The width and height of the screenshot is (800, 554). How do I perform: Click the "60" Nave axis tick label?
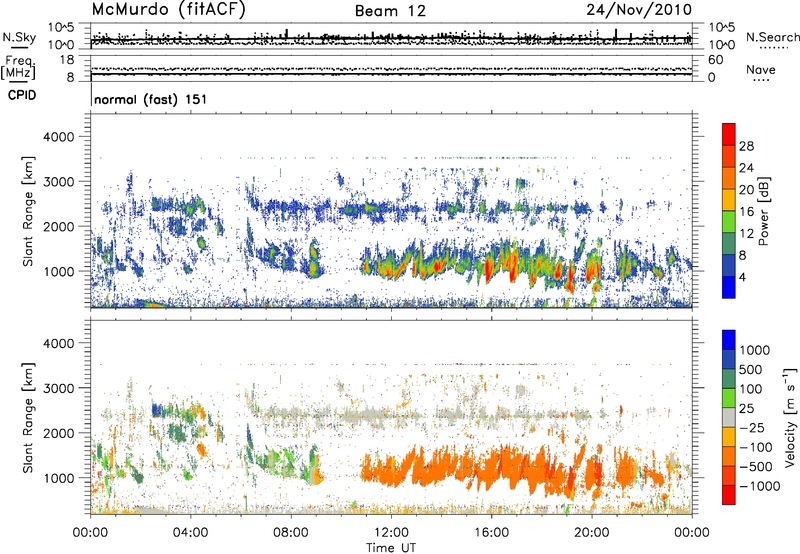(715, 60)
